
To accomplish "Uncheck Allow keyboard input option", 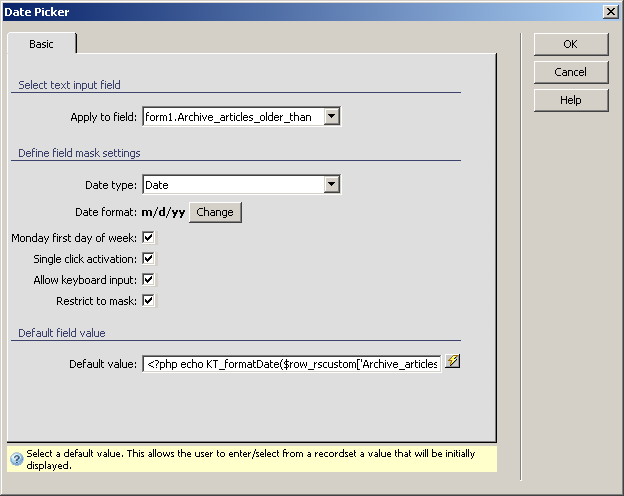I will tap(148, 280).
